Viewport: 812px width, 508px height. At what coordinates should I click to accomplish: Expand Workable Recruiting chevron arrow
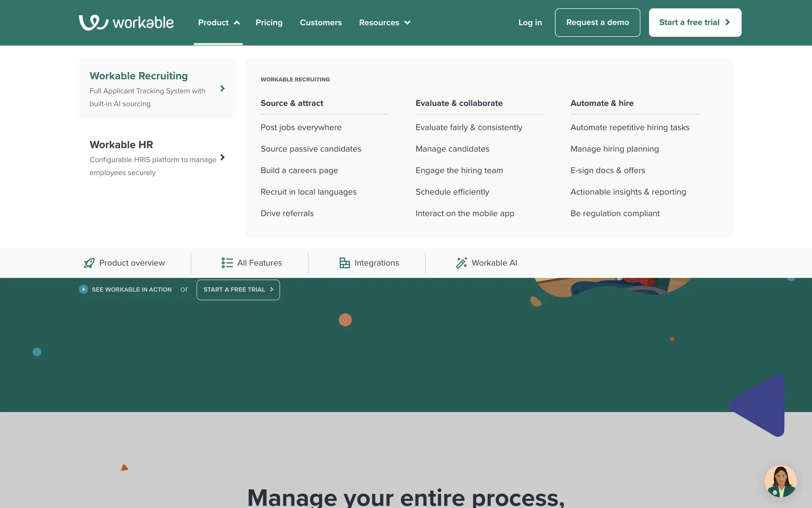pyautogui.click(x=222, y=88)
